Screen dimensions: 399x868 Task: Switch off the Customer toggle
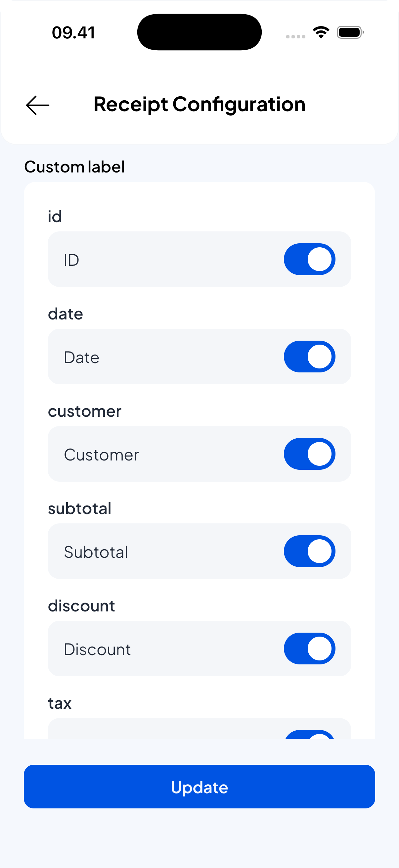[309, 454]
